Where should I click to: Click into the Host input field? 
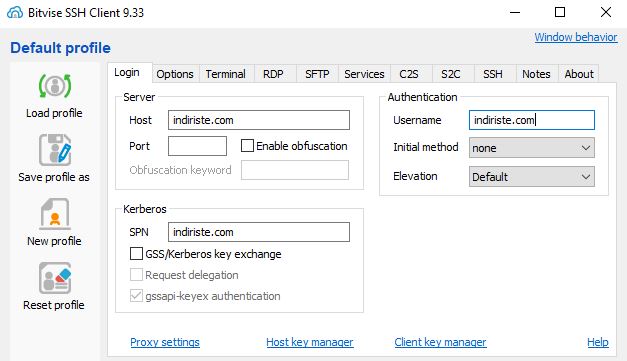coord(259,120)
